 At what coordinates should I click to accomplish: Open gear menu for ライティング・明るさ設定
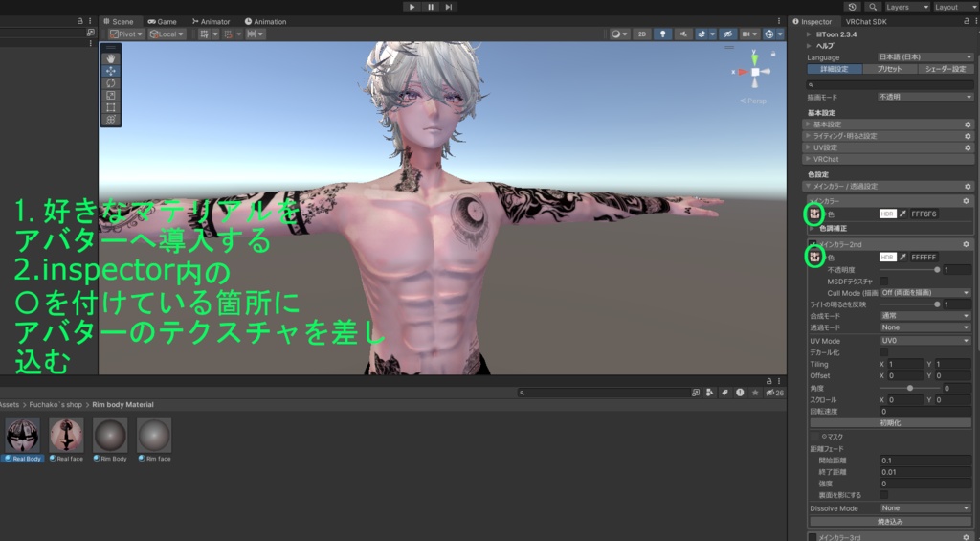(968, 136)
